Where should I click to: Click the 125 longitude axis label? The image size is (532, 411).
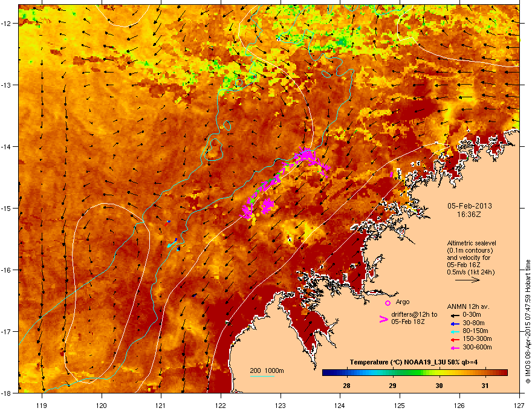[400, 405]
